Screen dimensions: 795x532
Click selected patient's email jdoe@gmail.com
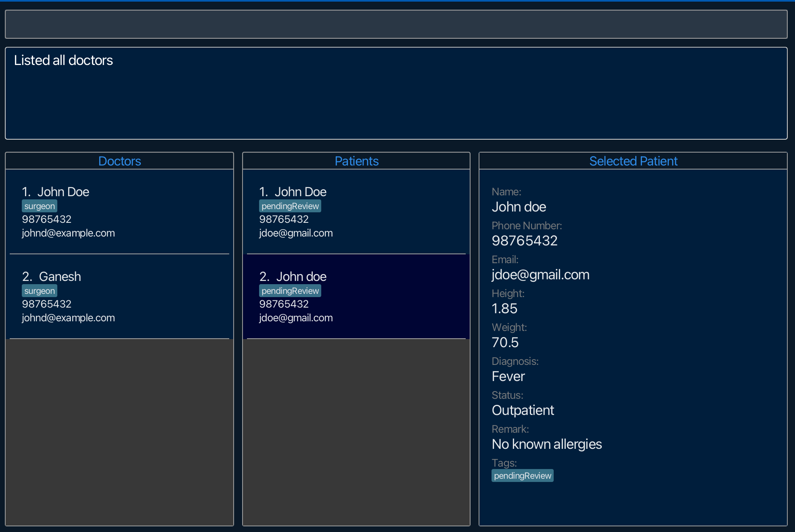click(x=540, y=275)
